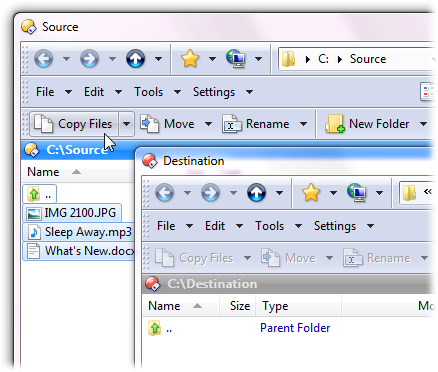
Task: Click C: segment in Source address bar
Action: coord(323,59)
